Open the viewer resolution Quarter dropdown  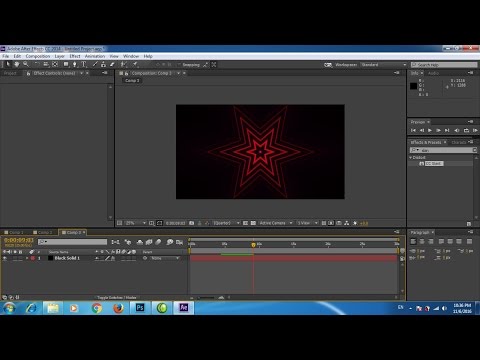click(x=226, y=223)
